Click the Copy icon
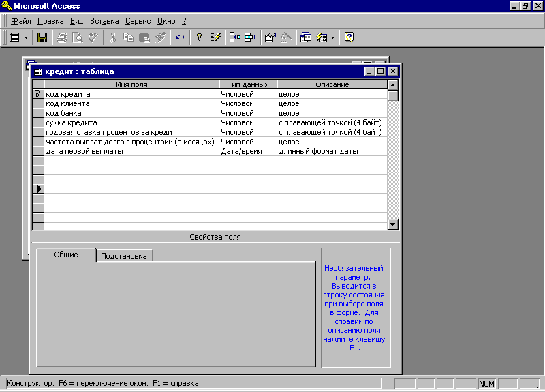The image size is (545, 392). pos(129,37)
